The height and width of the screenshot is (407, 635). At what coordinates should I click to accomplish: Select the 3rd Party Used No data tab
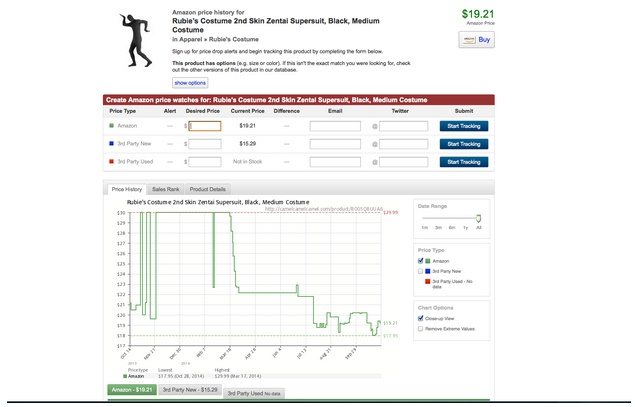pos(254,393)
